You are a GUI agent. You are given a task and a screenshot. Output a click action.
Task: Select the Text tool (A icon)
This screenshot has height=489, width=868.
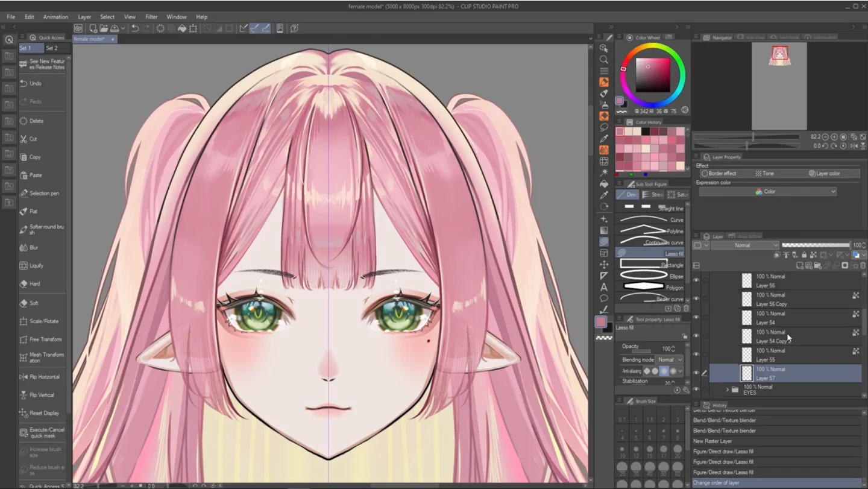604,287
